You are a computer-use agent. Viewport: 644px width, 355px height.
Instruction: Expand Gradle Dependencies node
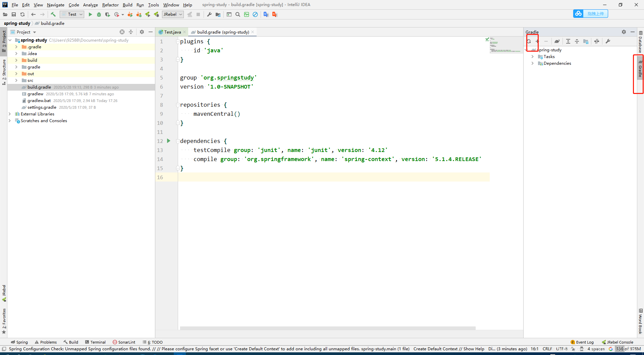pyautogui.click(x=532, y=63)
